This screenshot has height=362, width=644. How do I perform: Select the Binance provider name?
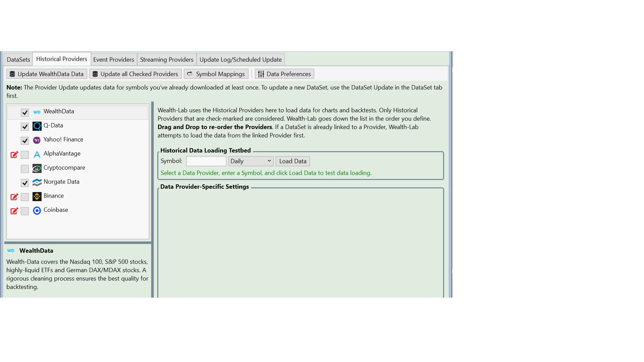pyautogui.click(x=54, y=196)
